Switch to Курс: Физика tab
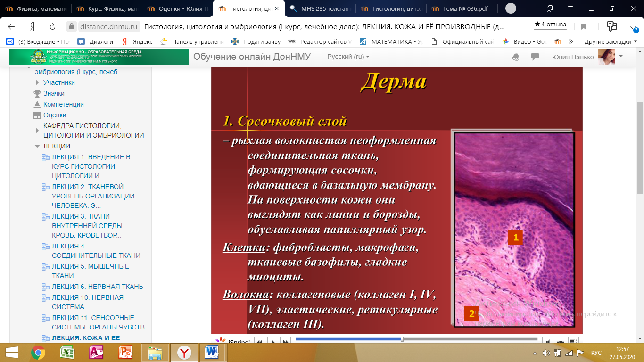 107,8
